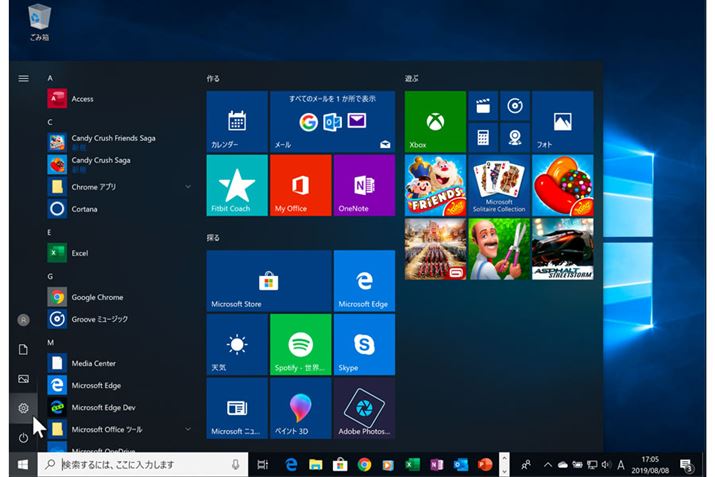The width and height of the screenshot is (715, 477).
Task: Click the Spotify tile
Action: (300, 344)
